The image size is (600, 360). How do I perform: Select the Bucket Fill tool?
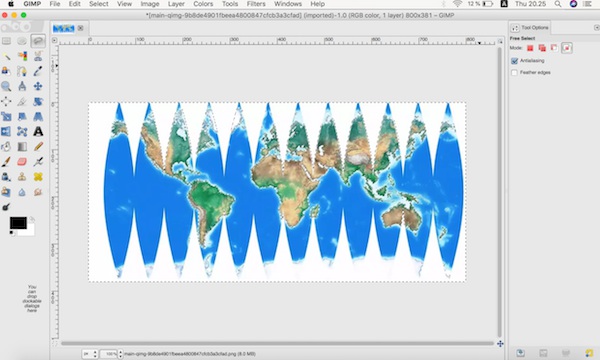point(6,147)
